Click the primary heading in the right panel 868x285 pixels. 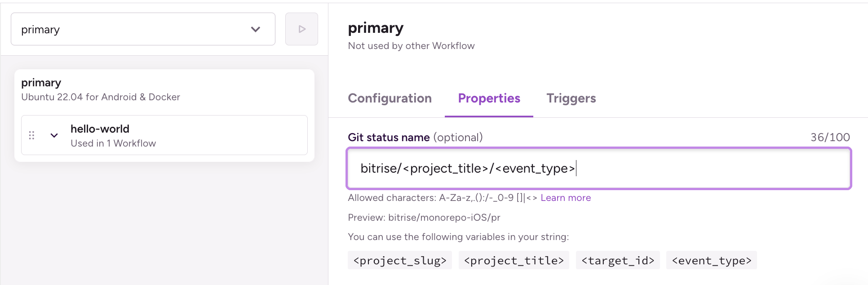click(x=376, y=28)
